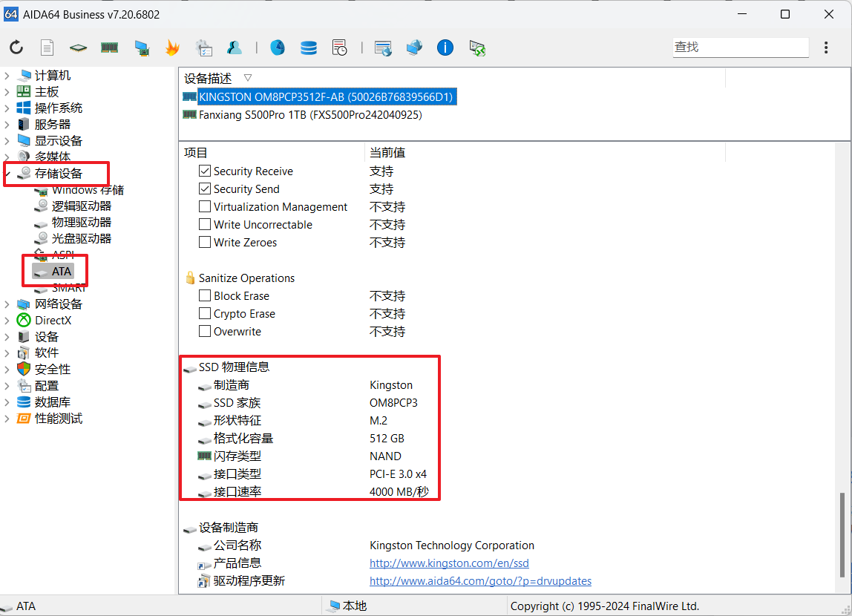The image size is (852, 616).
Task: Click the Sanitize Operations lock icon
Action: point(190,278)
